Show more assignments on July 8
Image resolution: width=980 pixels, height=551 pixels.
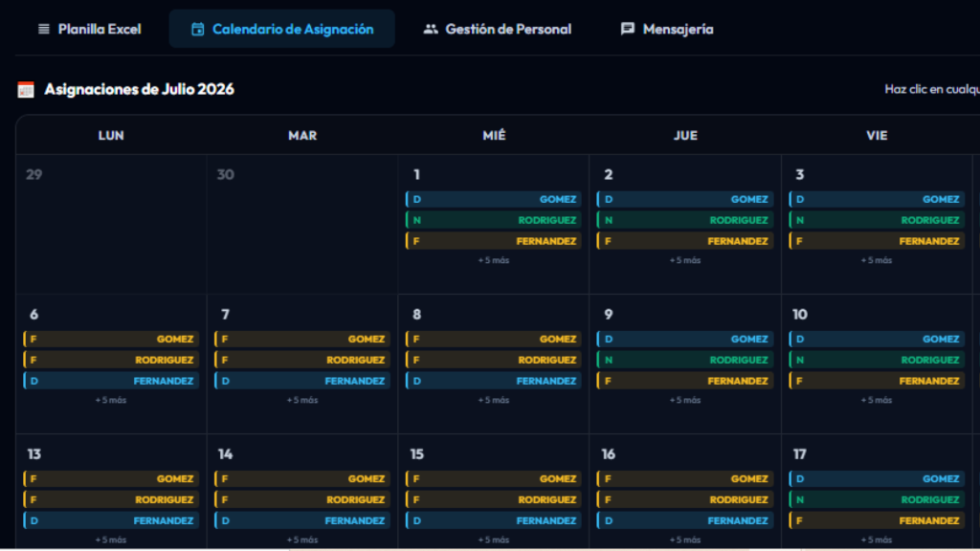494,401
